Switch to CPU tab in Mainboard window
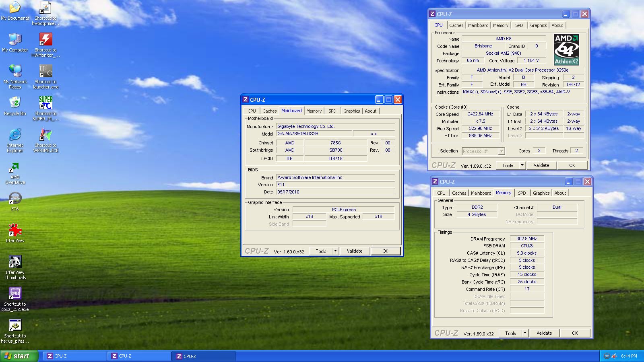644x362 pixels. 252,111
